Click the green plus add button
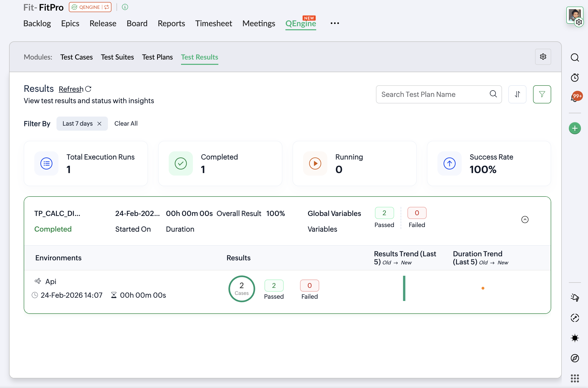 click(x=575, y=128)
